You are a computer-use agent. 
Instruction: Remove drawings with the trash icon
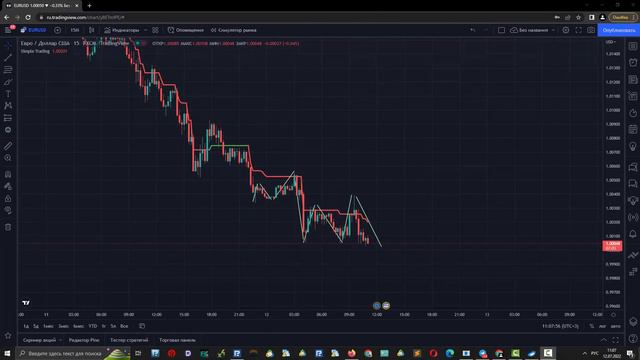[x=8, y=227]
